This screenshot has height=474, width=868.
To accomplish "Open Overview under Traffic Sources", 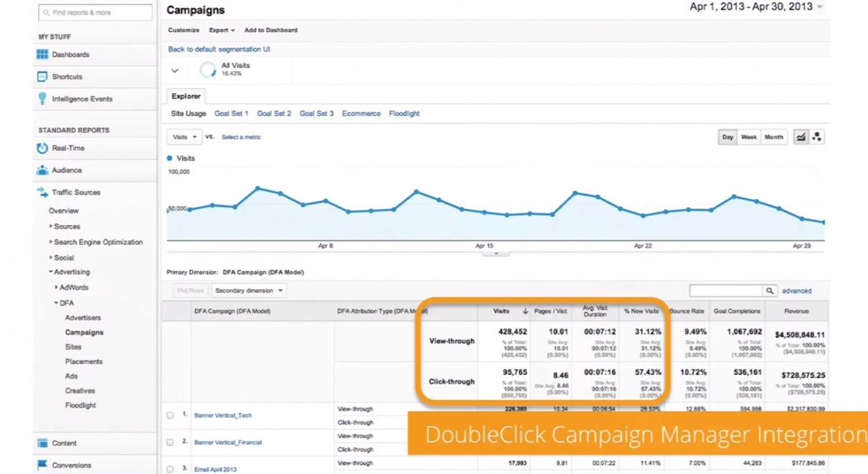I will (x=64, y=211).
